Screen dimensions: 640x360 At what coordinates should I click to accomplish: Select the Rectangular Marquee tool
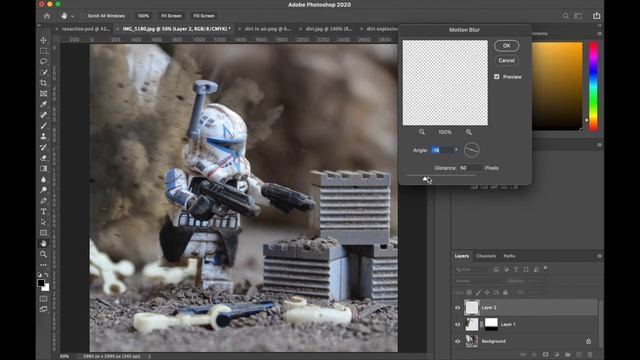point(43,51)
